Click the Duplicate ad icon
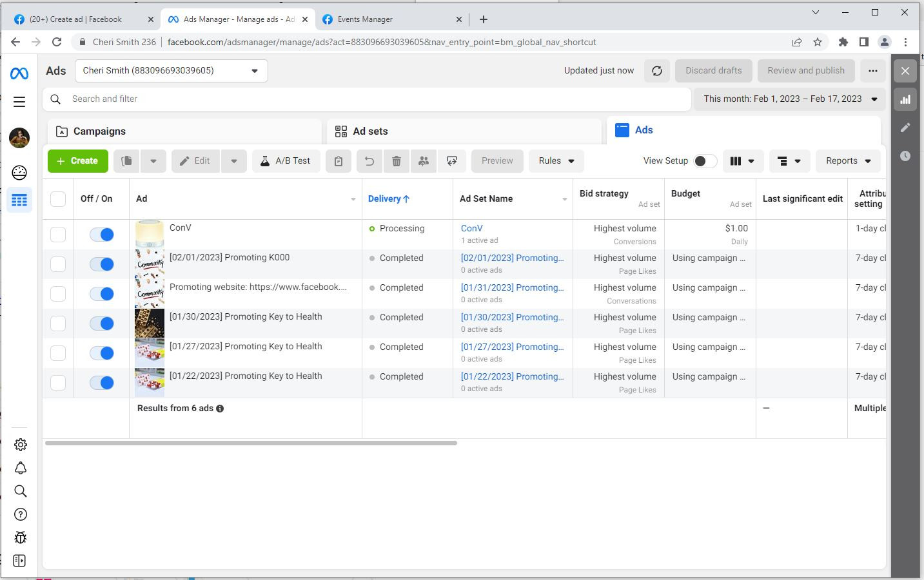The image size is (924, 580). point(127,161)
